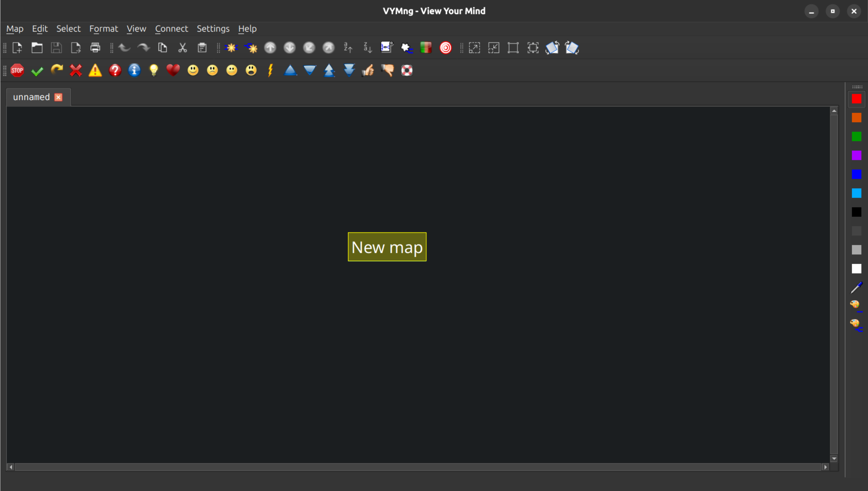Pick the purple color swatch
Viewport: 868px width, 491px height.
pos(856,156)
